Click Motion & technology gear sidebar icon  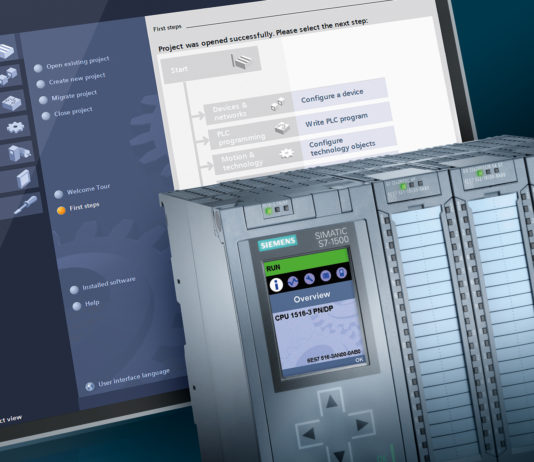[15, 128]
